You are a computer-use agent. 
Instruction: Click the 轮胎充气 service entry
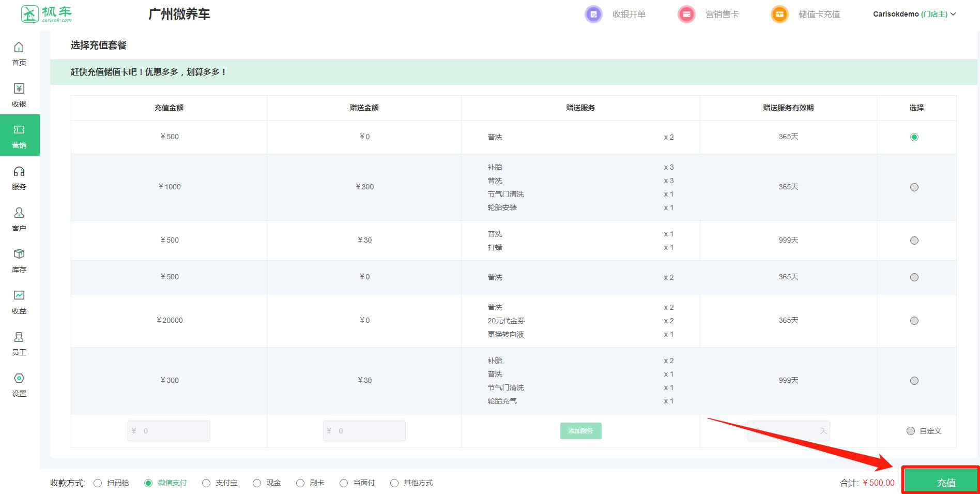coord(502,401)
